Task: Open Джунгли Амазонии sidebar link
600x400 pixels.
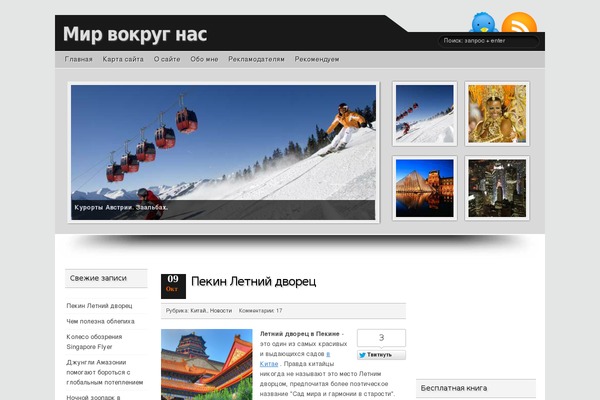Action: pyautogui.click(x=104, y=372)
